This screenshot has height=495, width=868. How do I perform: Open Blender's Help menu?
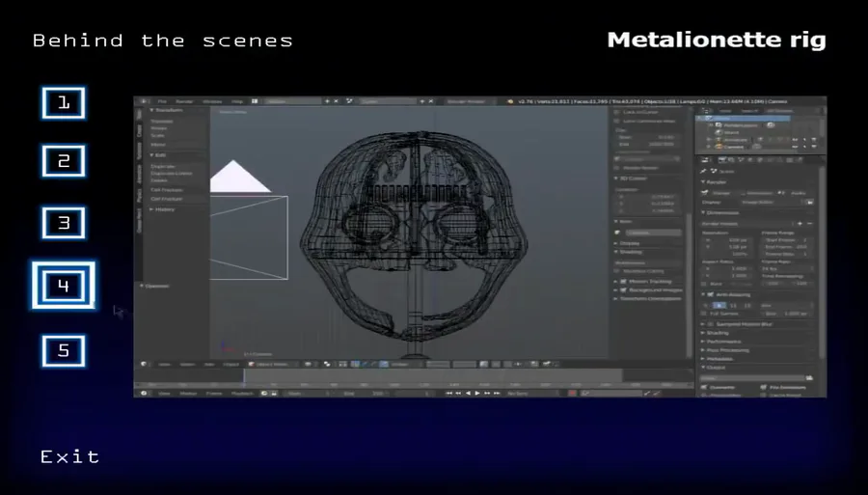[237, 101]
